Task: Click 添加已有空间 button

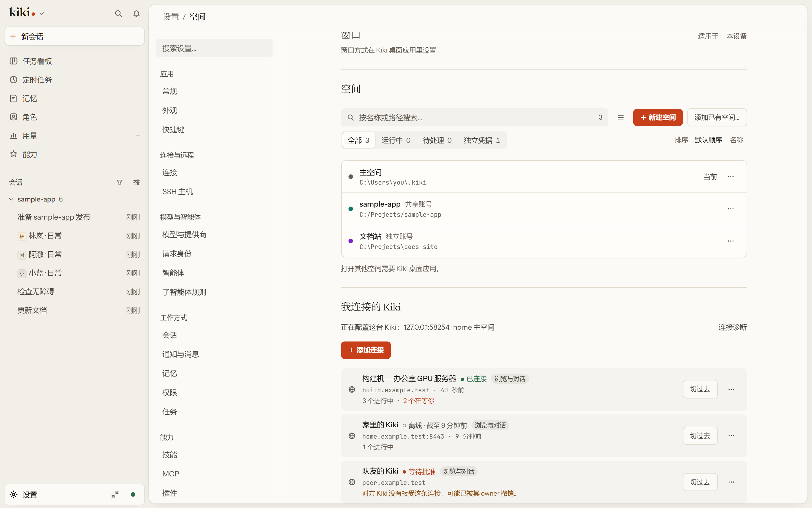Action: click(717, 117)
